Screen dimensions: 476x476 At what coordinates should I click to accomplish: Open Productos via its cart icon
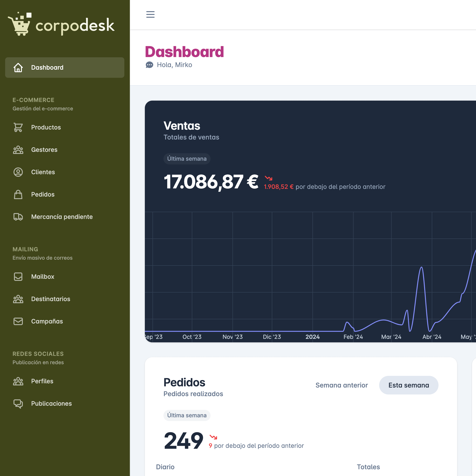pyautogui.click(x=18, y=127)
